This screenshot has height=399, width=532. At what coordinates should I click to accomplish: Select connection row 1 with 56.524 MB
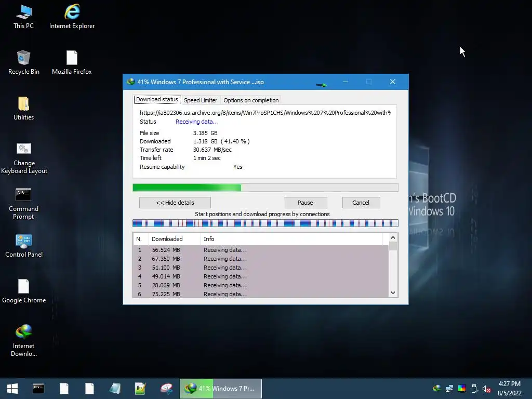coord(261,250)
